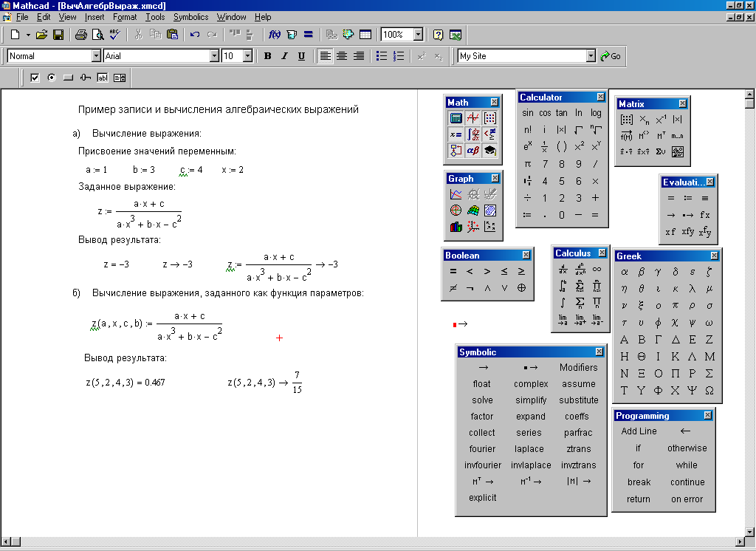Screen dimensions: 756x551
Task: Toggle Underline formatting
Action: point(301,56)
